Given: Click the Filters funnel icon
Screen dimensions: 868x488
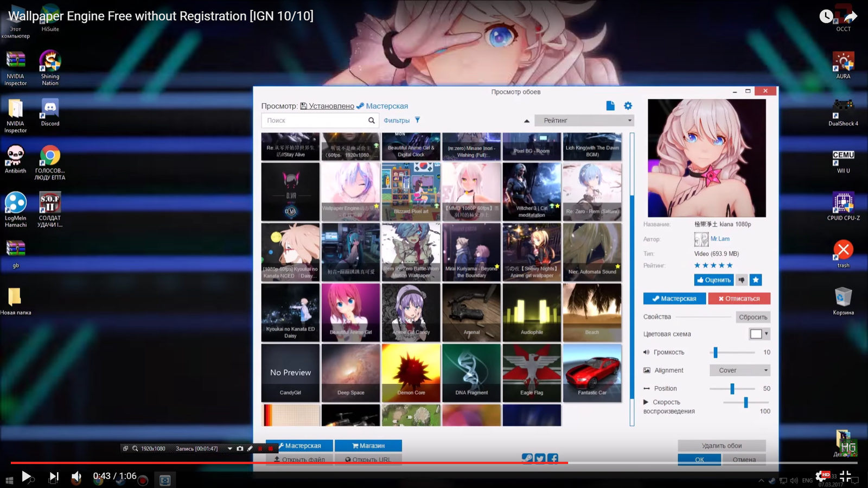Looking at the screenshot, I should (x=417, y=120).
